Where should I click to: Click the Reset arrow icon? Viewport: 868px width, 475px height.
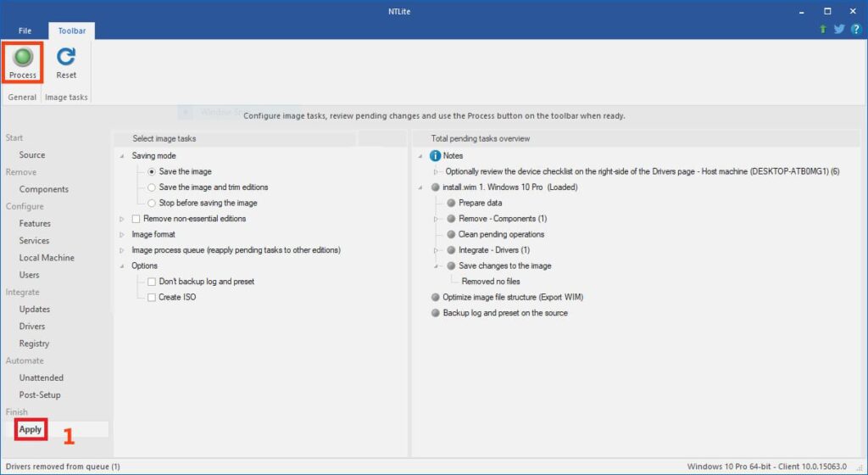[x=66, y=57]
